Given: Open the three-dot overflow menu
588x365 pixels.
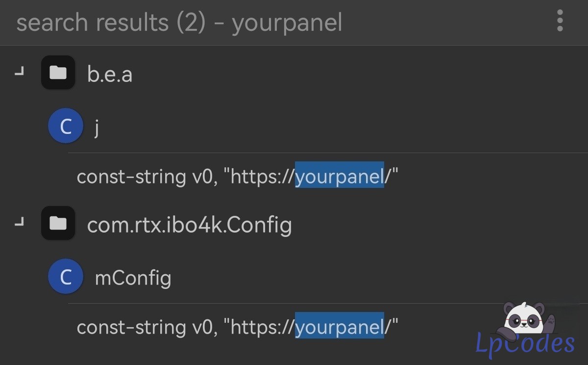Looking at the screenshot, I should (560, 22).
